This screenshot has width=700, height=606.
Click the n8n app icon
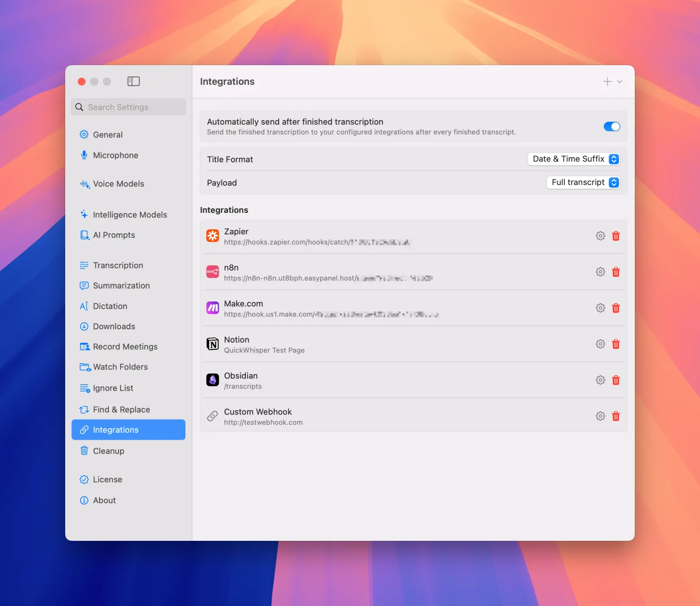[x=213, y=272]
